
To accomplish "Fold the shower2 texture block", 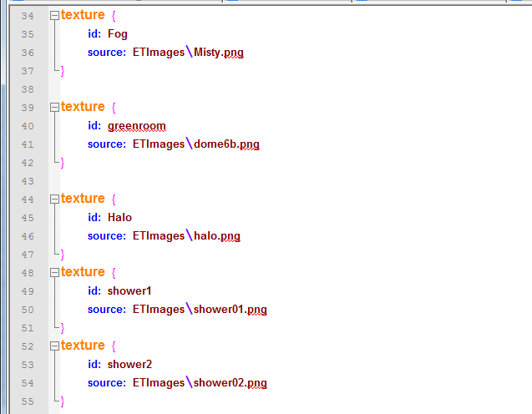I will click(x=54, y=346).
